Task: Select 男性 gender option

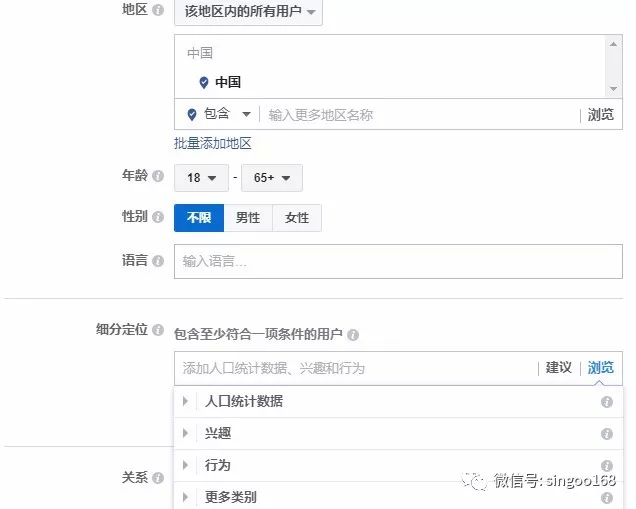Action: pos(248,218)
